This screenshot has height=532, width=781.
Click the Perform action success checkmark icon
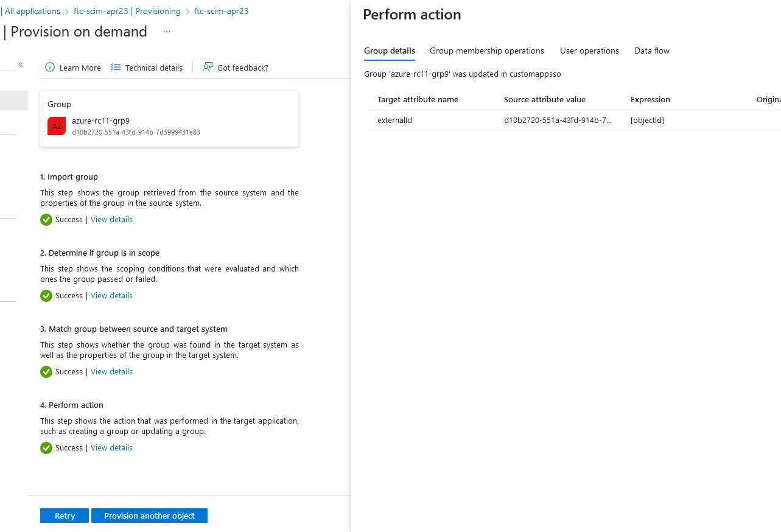point(46,448)
